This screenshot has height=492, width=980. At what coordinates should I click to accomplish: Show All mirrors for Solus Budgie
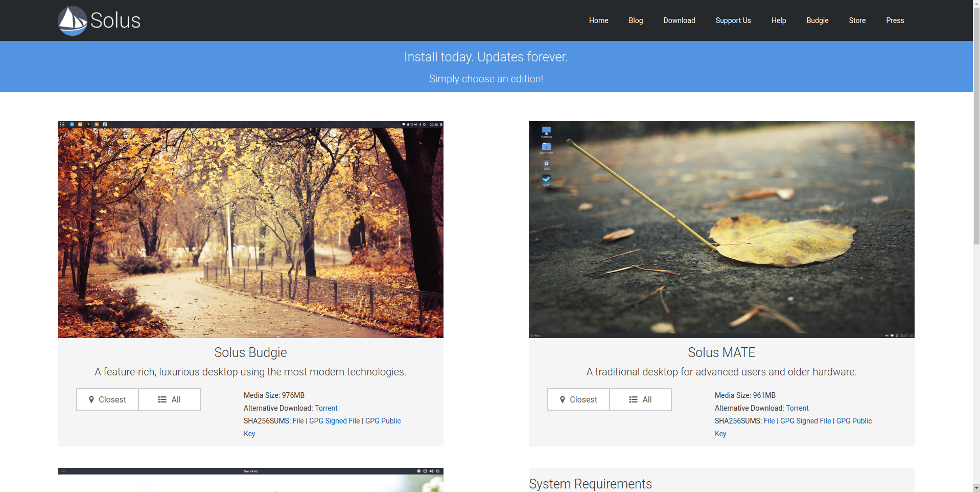[169, 399]
